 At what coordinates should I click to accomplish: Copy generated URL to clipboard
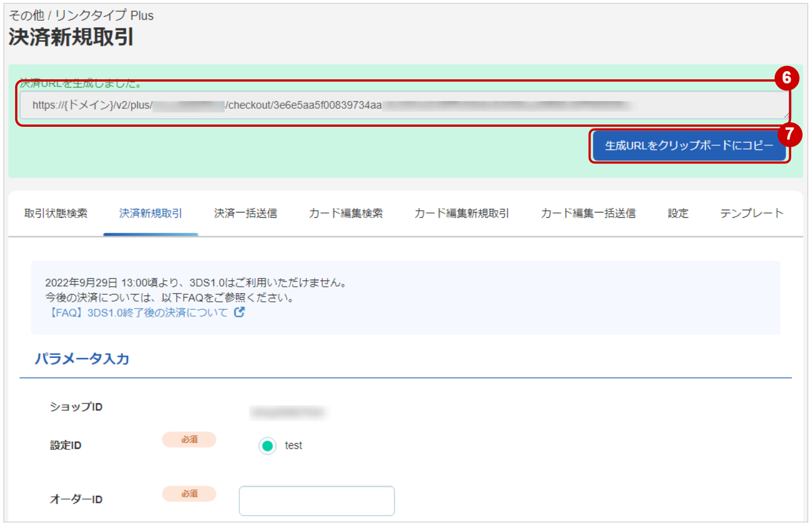point(689,147)
